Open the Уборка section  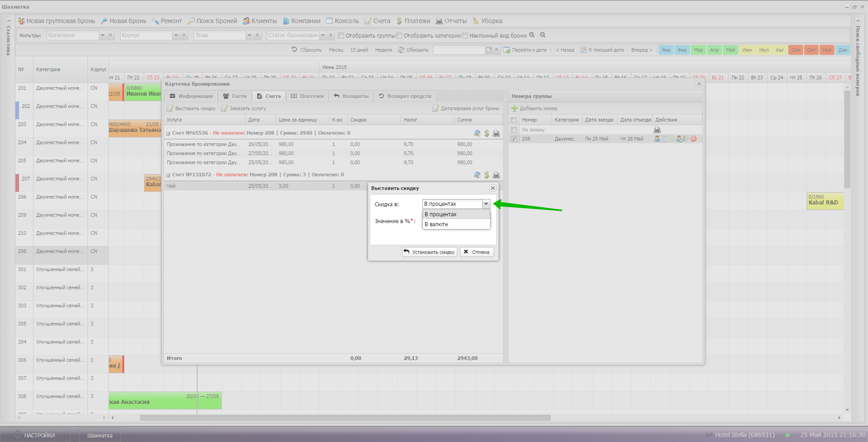tap(487, 21)
